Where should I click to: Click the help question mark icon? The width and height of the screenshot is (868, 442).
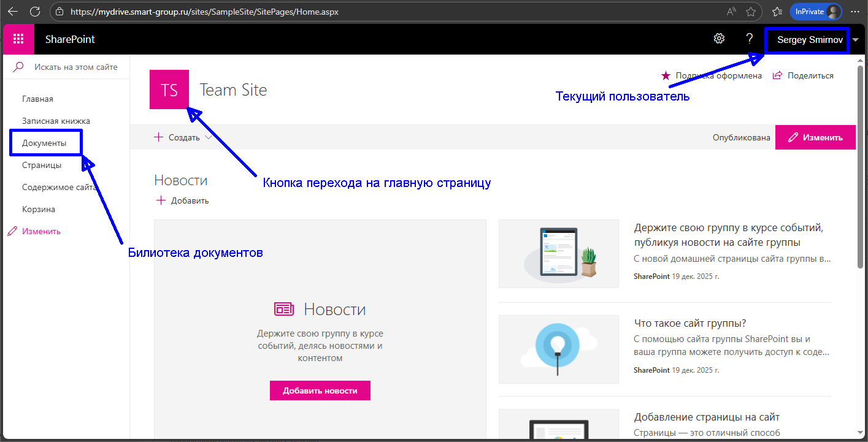tap(749, 39)
